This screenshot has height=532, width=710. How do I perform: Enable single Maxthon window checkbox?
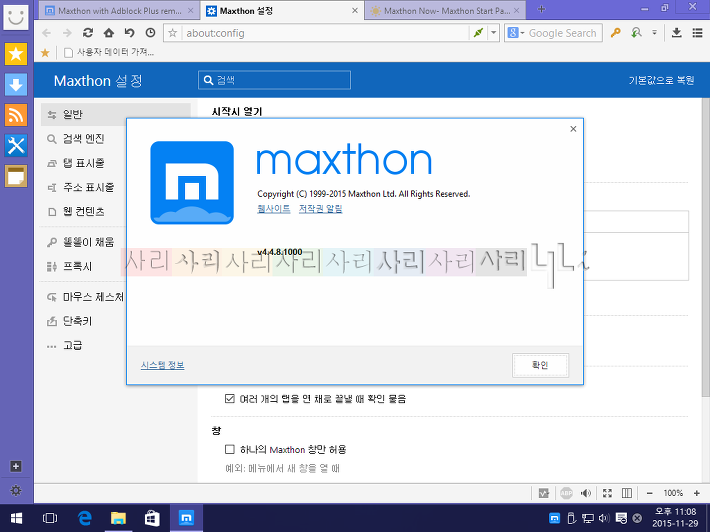230,449
